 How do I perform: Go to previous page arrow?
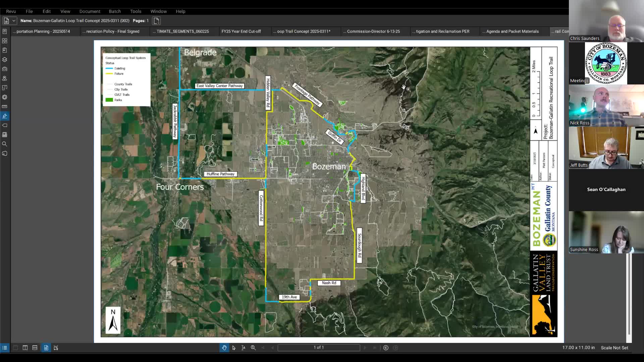point(272,348)
